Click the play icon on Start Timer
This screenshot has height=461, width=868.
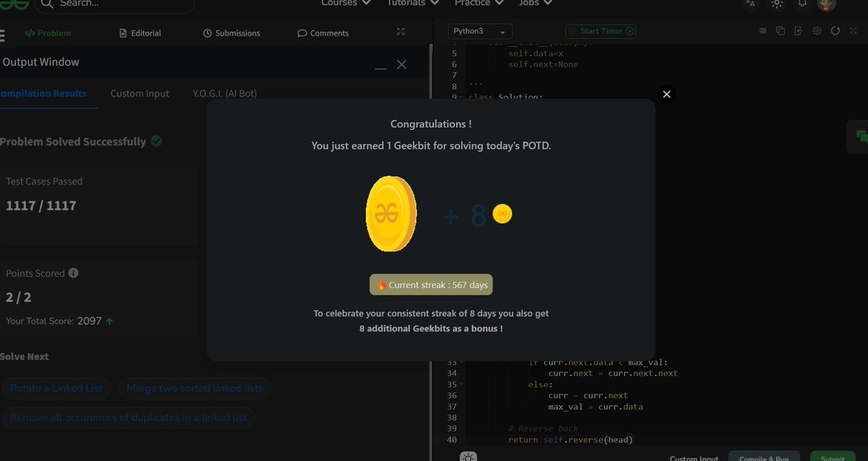click(x=630, y=31)
